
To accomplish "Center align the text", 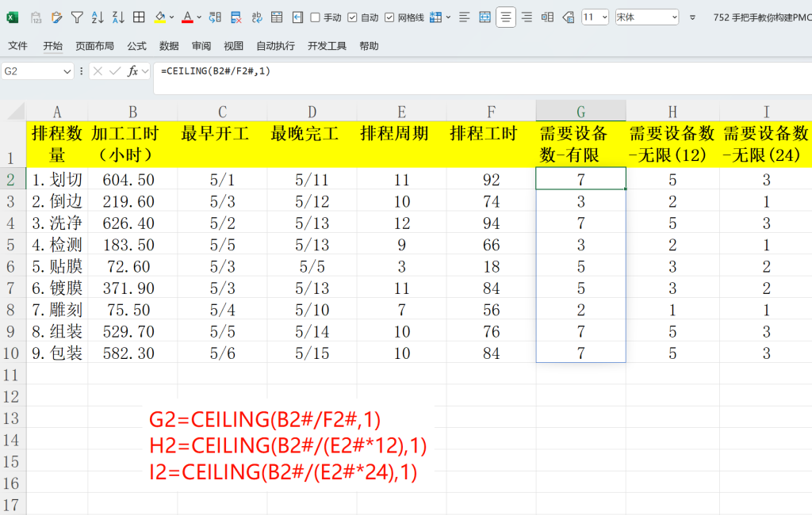I will (x=506, y=17).
